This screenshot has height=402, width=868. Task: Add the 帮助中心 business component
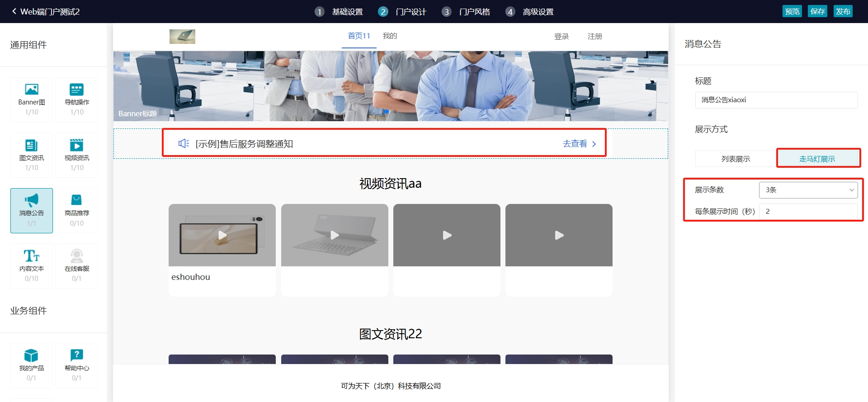point(77,365)
